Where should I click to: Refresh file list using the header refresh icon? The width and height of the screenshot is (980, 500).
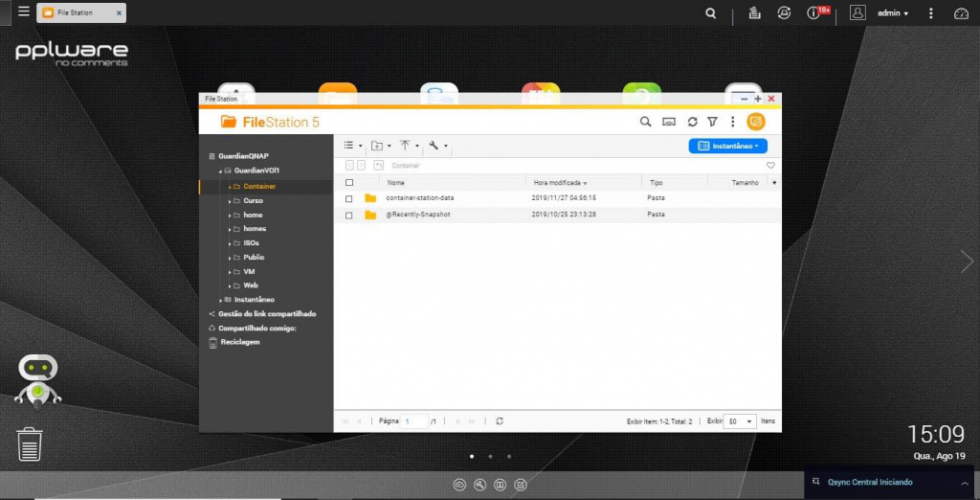tap(693, 122)
